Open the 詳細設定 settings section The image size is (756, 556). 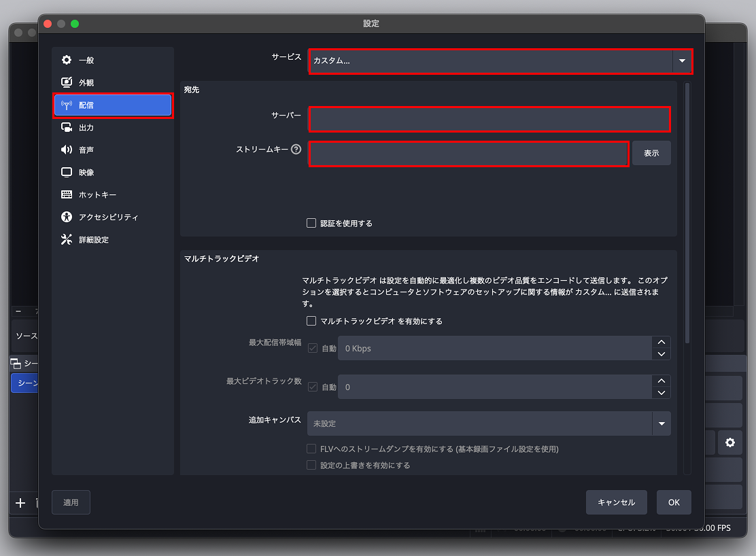[93, 240]
